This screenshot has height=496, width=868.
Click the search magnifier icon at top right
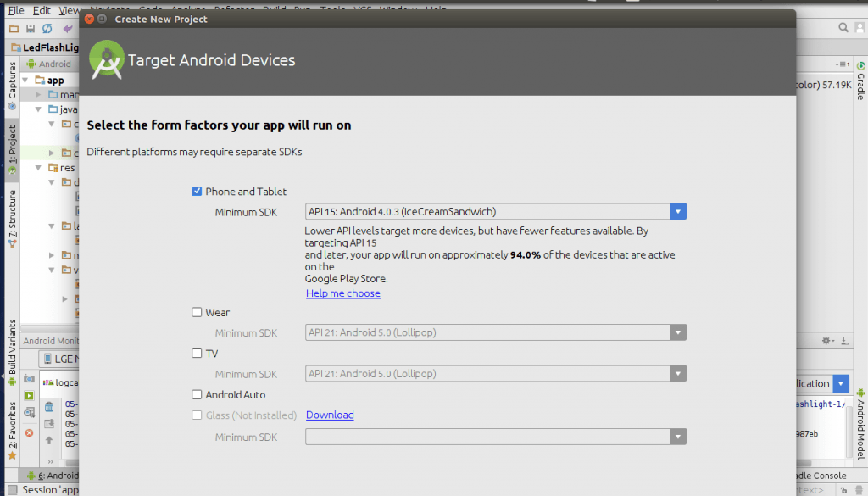point(844,28)
